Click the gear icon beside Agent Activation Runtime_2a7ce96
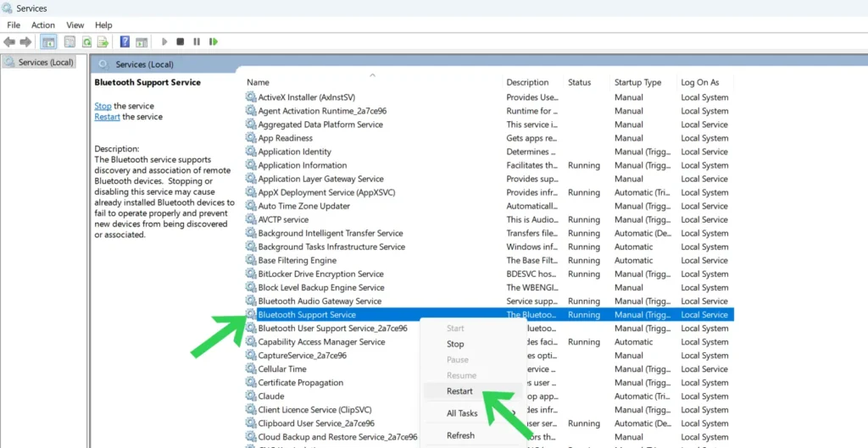868x448 pixels. click(x=251, y=111)
